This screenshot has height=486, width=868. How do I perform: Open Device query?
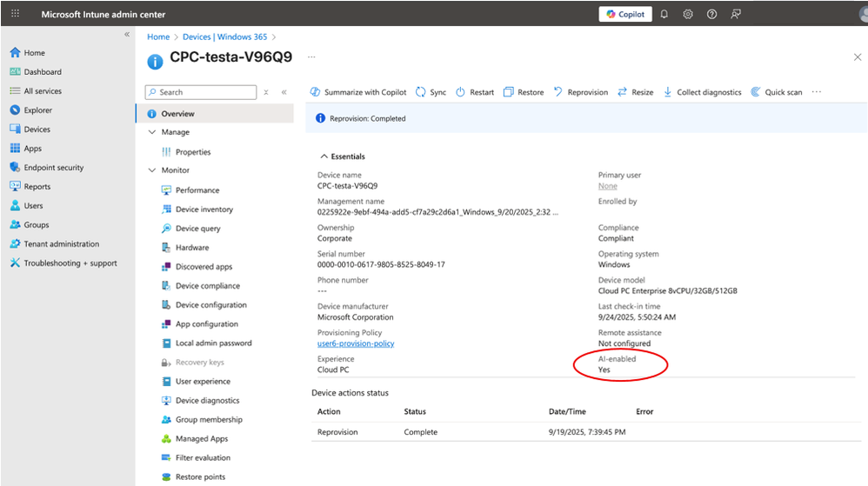point(191,228)
